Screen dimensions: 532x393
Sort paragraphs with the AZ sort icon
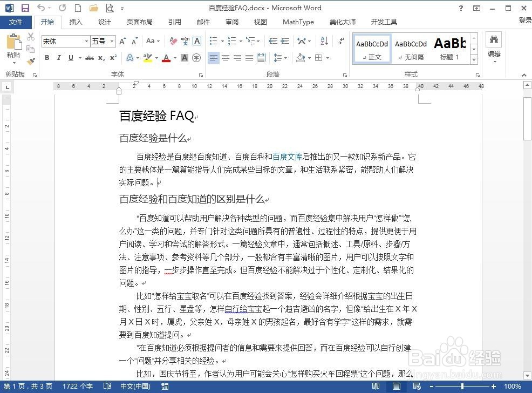[323, 40]
